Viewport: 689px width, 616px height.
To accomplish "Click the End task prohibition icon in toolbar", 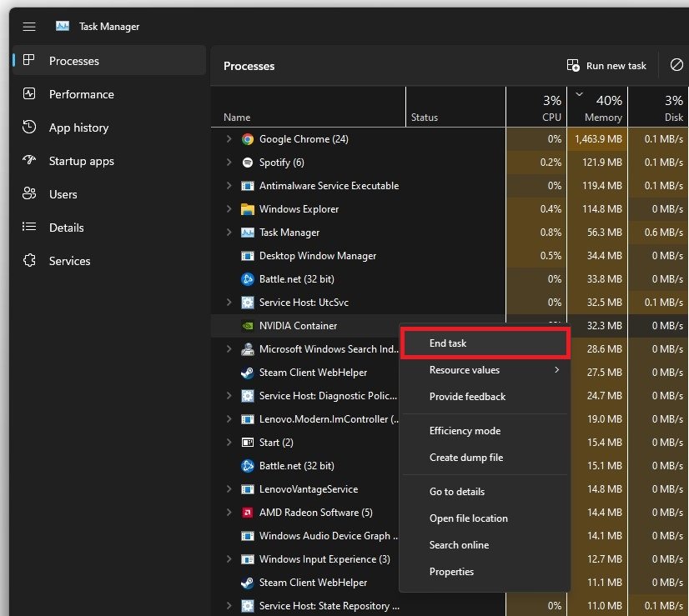I will (676, 65).
